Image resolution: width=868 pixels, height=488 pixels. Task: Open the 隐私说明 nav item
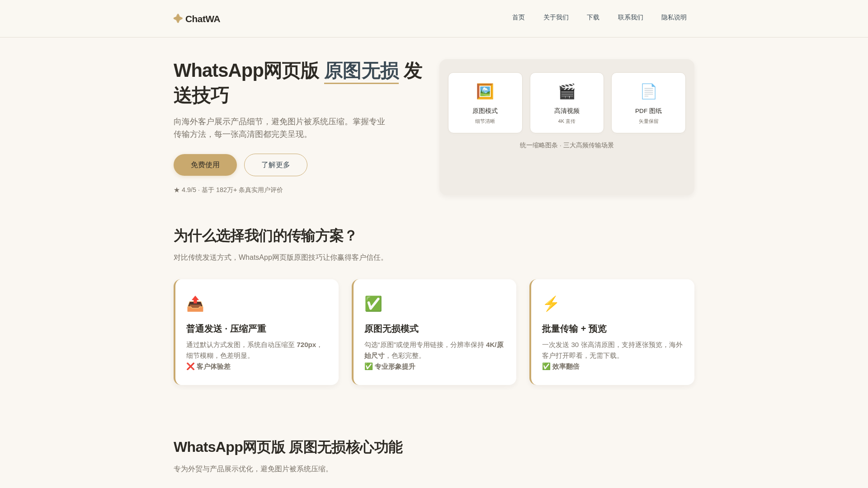[x=674, y=18]
